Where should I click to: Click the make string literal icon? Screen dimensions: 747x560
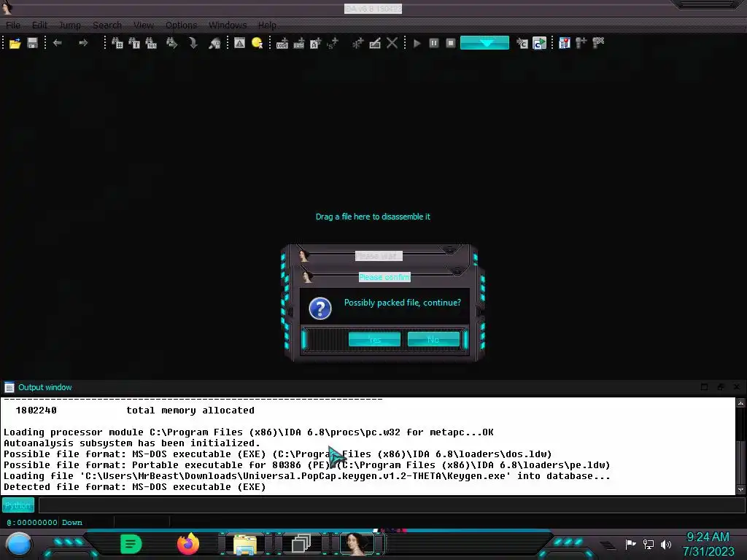[x=315, y=43]
